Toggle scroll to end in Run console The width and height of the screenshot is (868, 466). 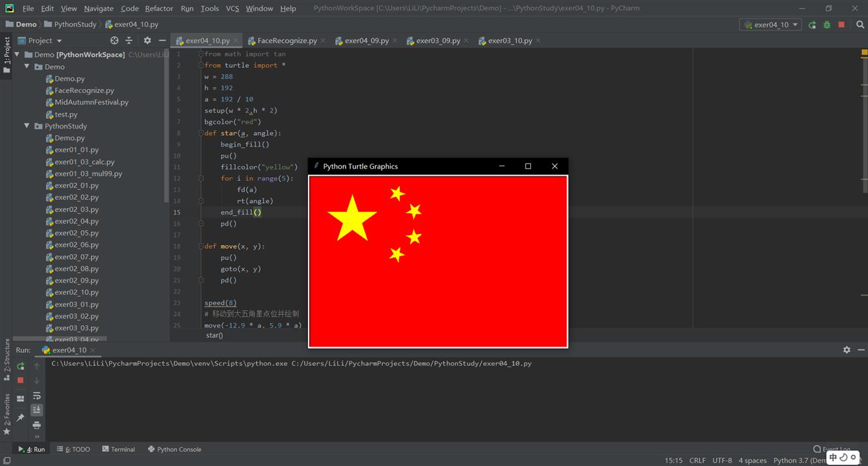click(37, 410)
